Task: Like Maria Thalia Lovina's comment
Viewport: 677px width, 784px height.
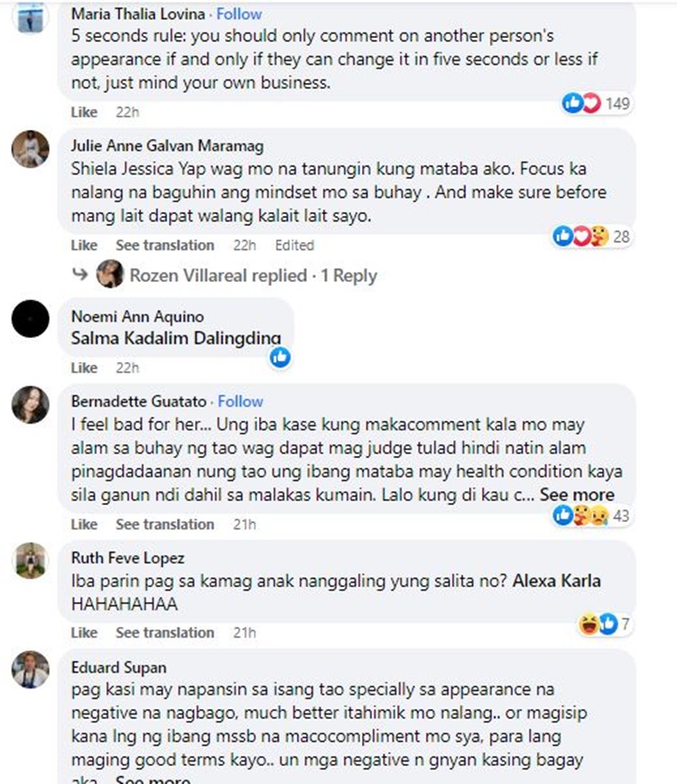Action: [84, 112]
